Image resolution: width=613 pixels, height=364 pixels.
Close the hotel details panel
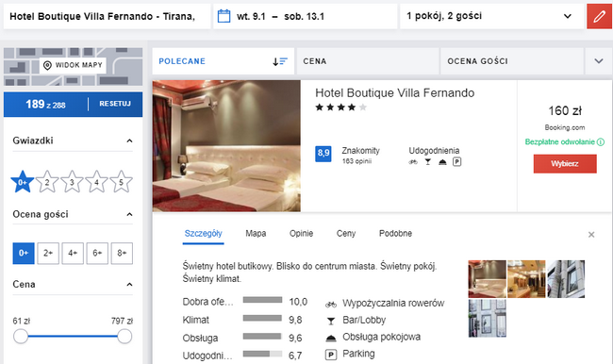pos(591,235)
